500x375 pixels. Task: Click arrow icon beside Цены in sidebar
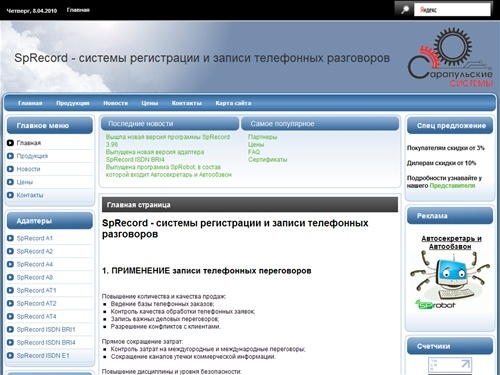pyautogui.click(x=10, y=182)
